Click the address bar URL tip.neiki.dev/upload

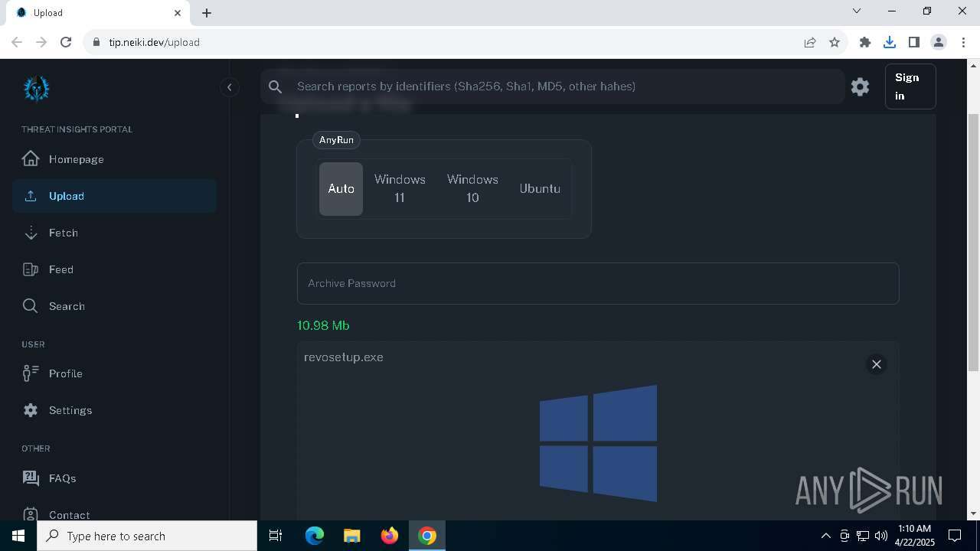pyautogui.click(x=154, y=42)
